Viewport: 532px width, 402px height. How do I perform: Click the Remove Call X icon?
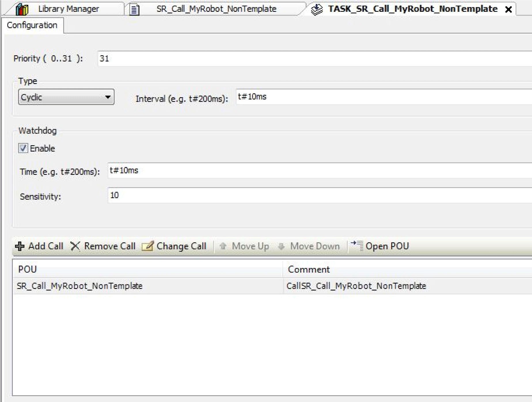click(x=75, y=246)
